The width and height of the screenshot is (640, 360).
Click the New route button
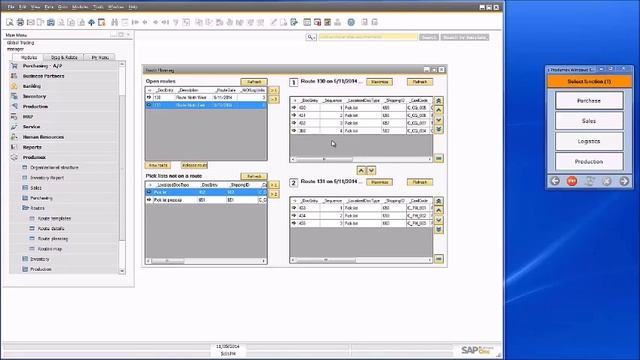pyautogui.click(x=158, y=165)
